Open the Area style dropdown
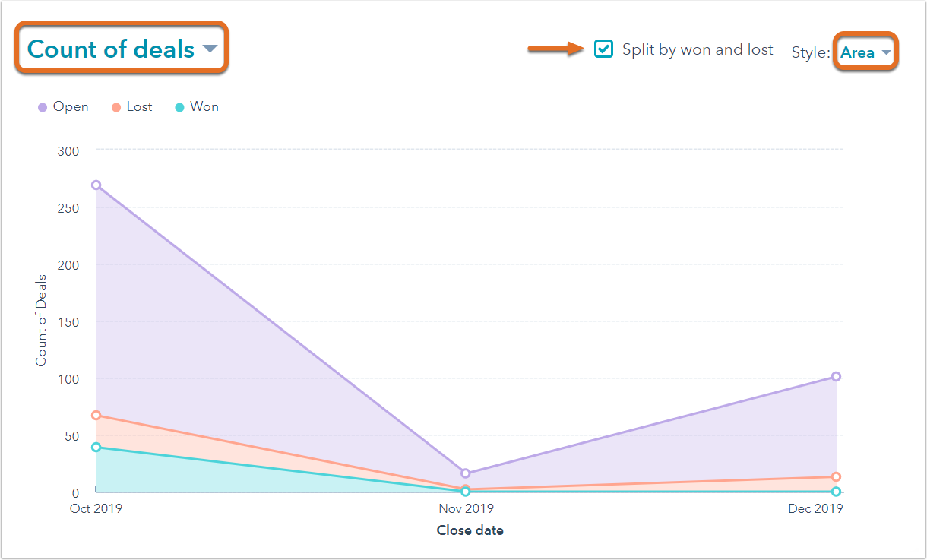 pyautogui.click(x=858, y=52)
